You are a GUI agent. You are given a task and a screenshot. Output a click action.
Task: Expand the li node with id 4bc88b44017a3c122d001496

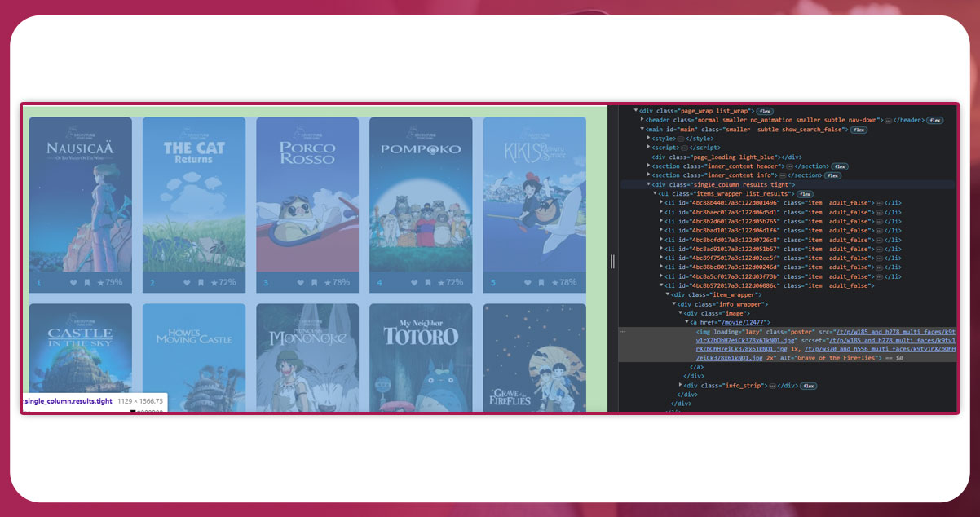coord(661,203)
